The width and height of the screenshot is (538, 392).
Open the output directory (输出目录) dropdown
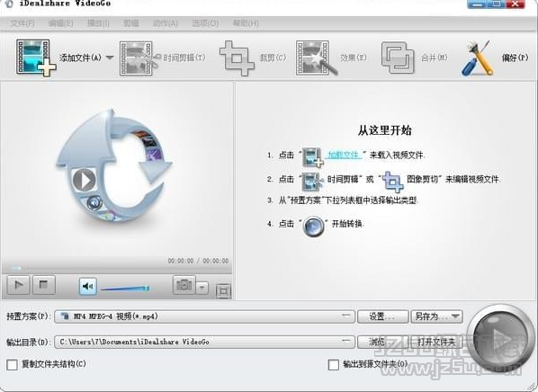[x=204, y=342]
